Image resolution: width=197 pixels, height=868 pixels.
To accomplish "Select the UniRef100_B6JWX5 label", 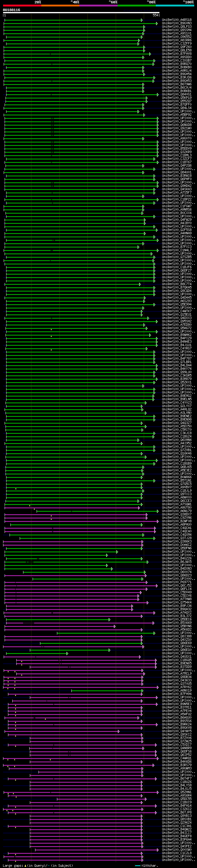I will [177, 562].
